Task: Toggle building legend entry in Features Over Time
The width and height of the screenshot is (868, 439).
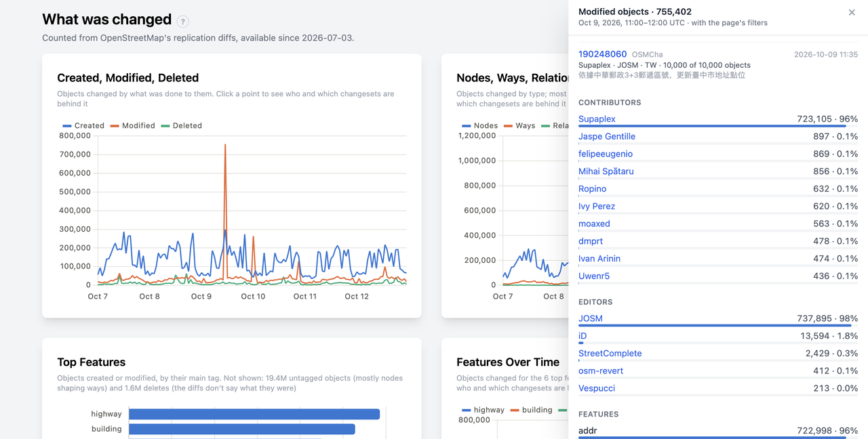Action: point(531,410)
